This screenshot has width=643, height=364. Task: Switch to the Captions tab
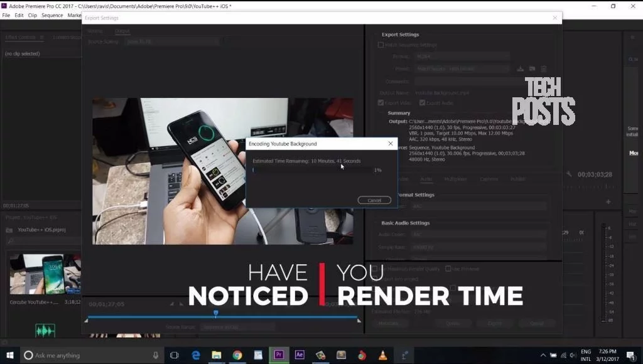pyautogui.click(x=489, y=179)
